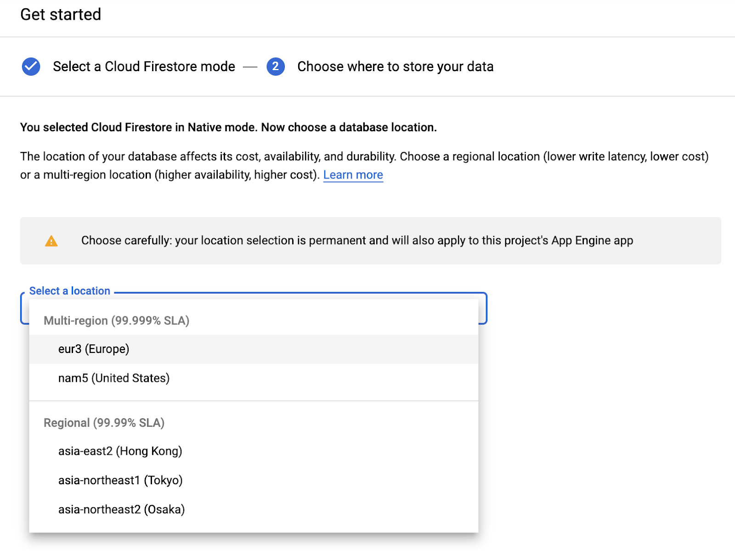Screen dimensions: 735x560
Task: Open the Learn more link
Action: point(353,175)
